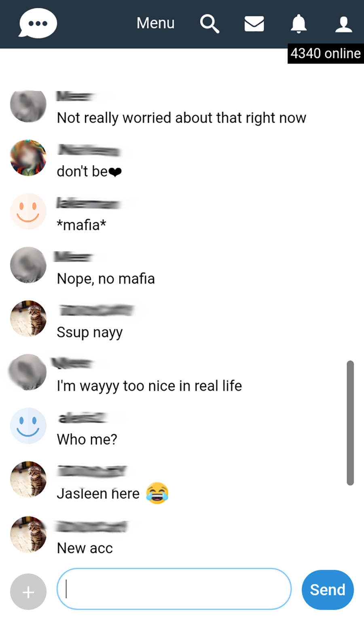Open the Menu in the header

coord(155,23)
